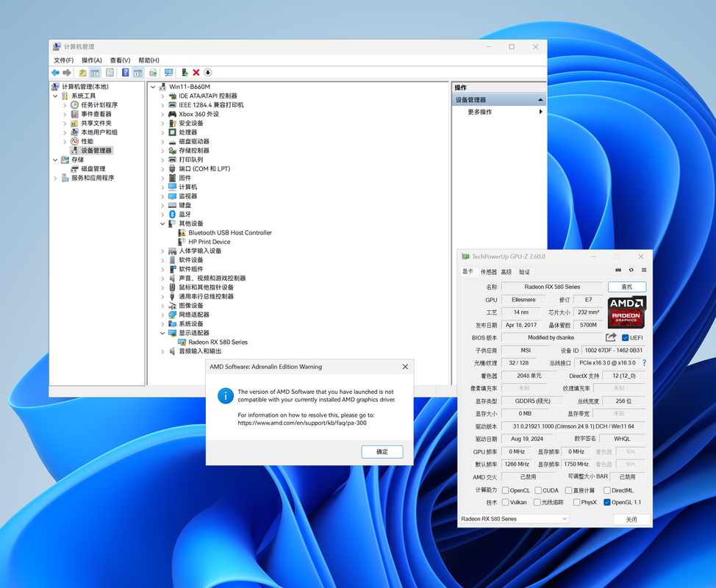Toggle the DirectML checkbox

coord(607,490)
